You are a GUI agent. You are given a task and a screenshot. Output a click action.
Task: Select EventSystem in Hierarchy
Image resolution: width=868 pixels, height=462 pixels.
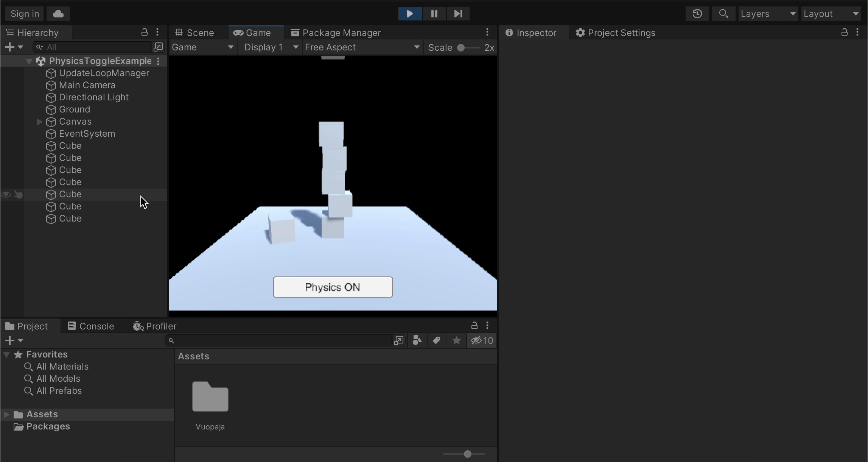pyautogui.click(x=87, y=134)
